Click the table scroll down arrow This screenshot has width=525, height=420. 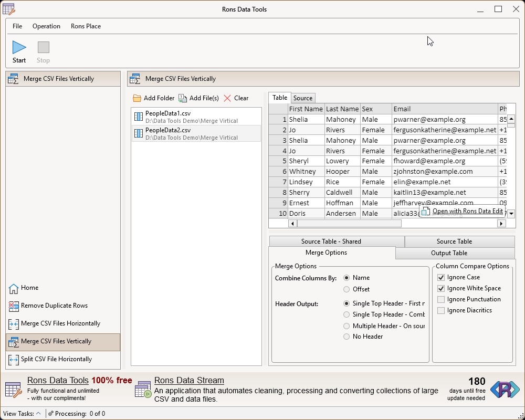(x=511, y=213)
